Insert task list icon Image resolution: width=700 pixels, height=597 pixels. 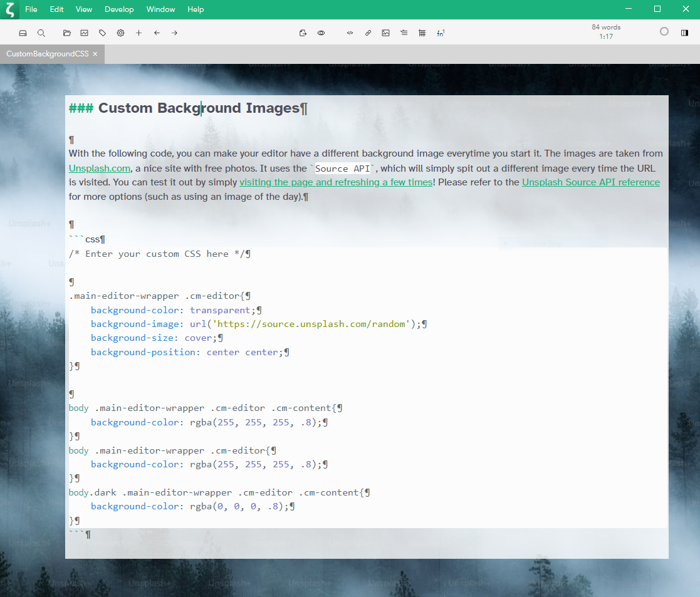click(x=404, y=33)
